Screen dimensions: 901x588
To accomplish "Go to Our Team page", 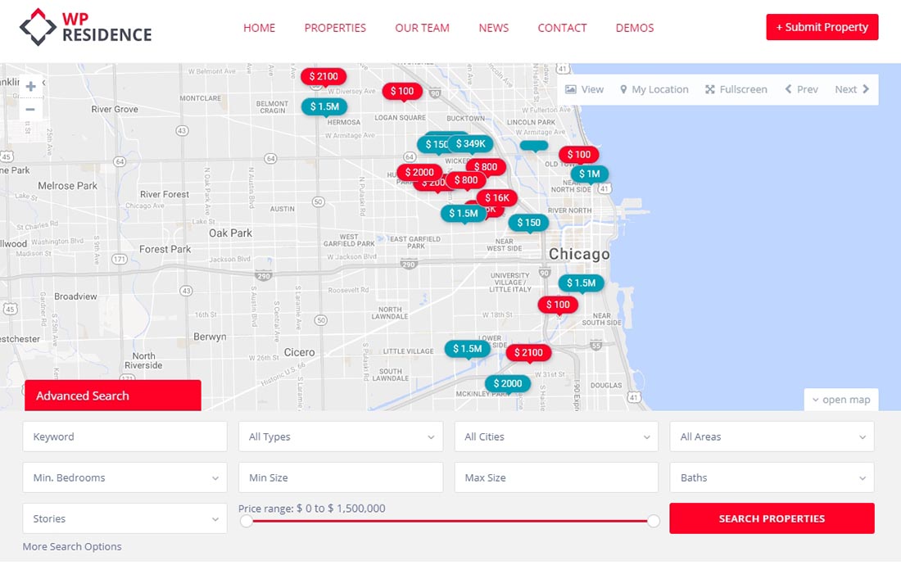I will point(422,28).
